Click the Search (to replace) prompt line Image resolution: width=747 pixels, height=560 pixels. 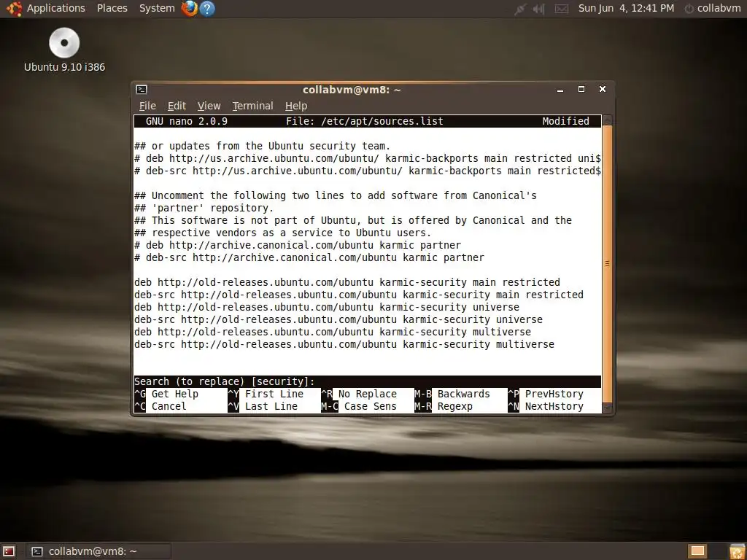pos(368,381)
